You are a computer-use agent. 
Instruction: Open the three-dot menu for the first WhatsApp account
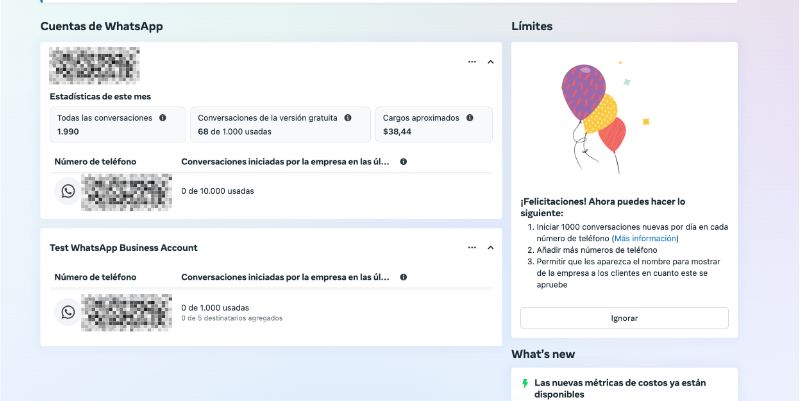click(472, 62)
